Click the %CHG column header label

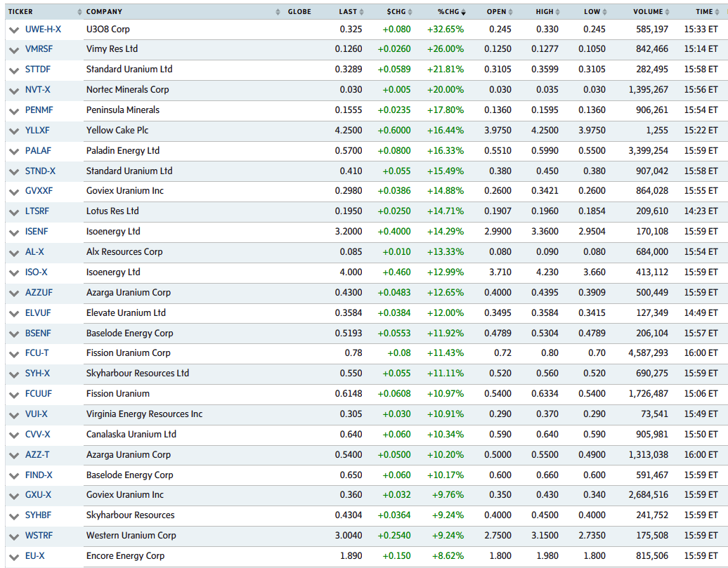448,12
